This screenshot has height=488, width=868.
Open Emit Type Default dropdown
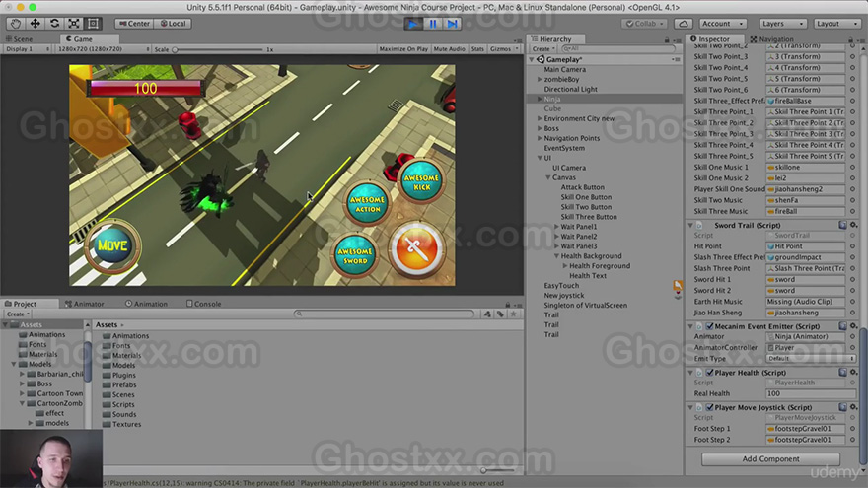811,359
